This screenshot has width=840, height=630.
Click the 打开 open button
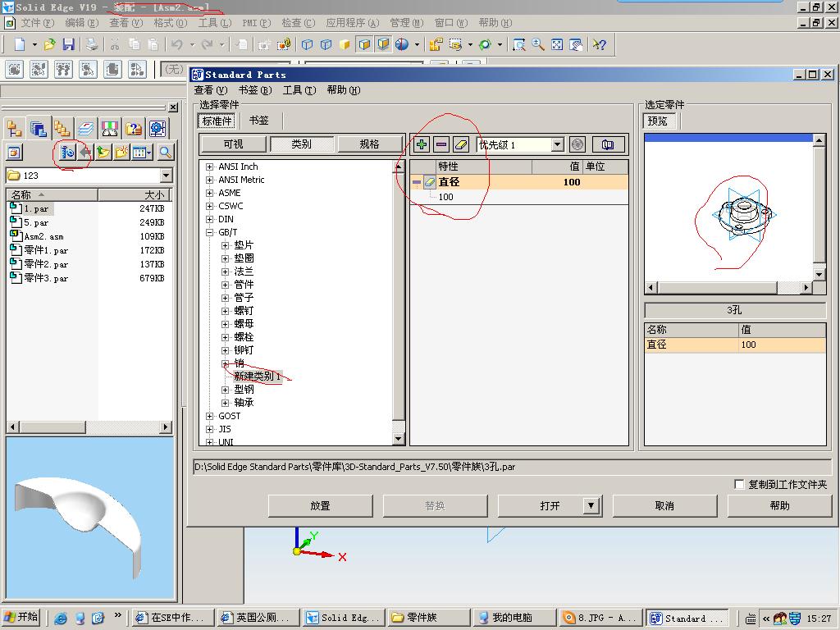tap(550, 505)
